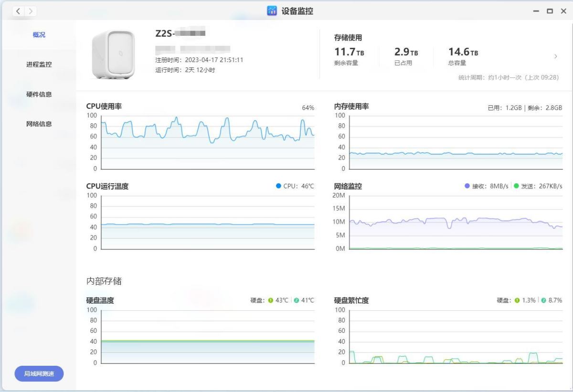The height and width of the screenshot is (392, 573).
Task: Click the Z2S device thumbnail image
Action: click(x=113, y=54)
